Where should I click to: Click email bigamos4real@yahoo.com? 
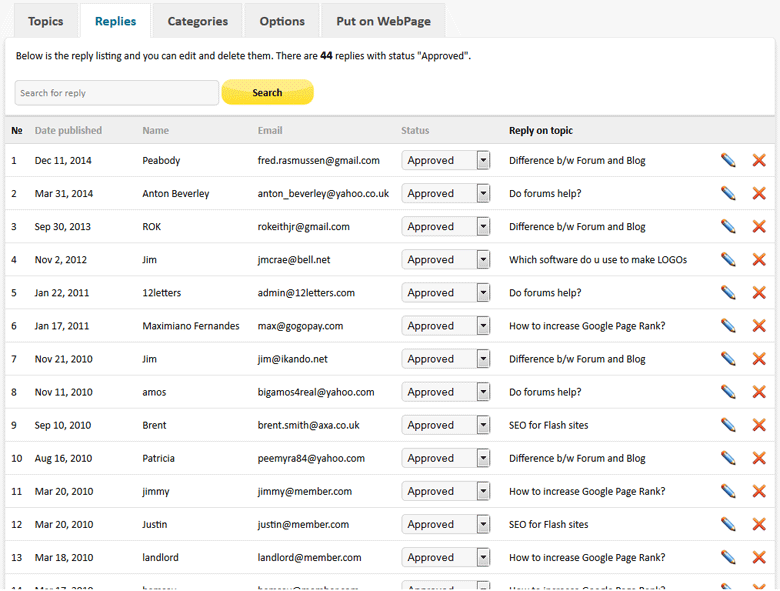coord(316,392)
